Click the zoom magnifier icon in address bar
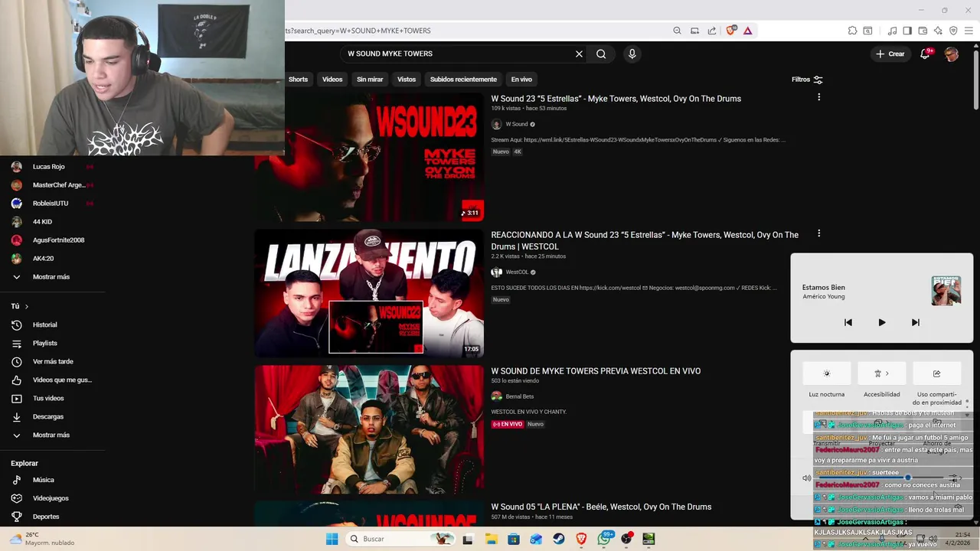 coord(677,31)
